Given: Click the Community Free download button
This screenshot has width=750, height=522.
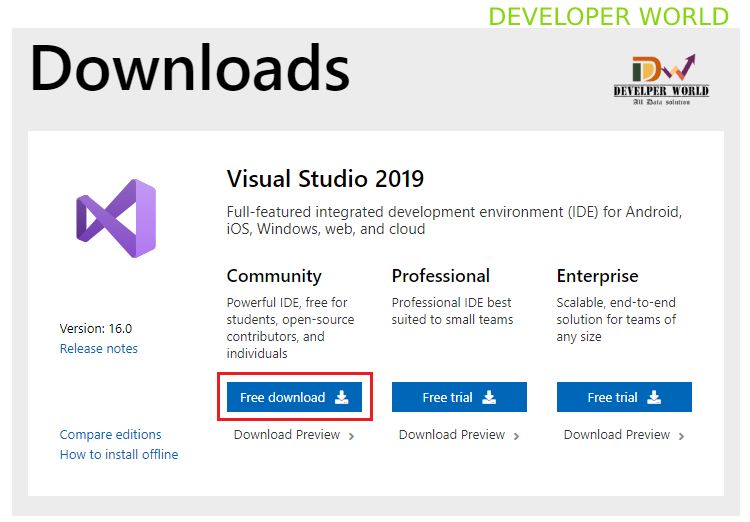Looking at the screenshot, I should click(294, 397).
